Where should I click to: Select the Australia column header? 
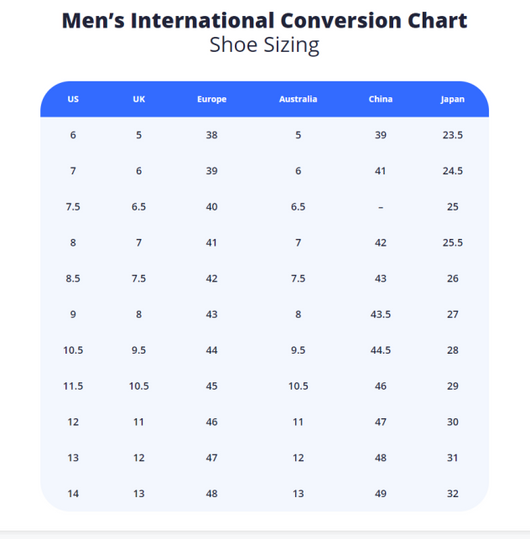[x=298, y=99]
